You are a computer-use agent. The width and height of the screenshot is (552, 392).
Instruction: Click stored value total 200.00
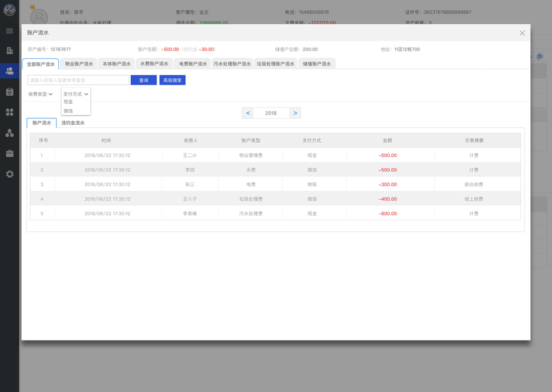click(x=310, y=50)
